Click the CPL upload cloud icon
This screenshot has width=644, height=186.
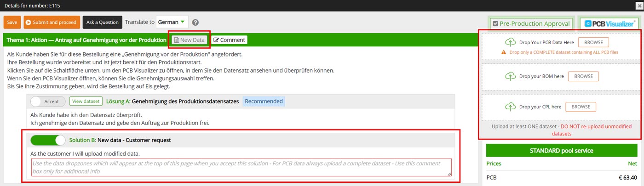511,107
